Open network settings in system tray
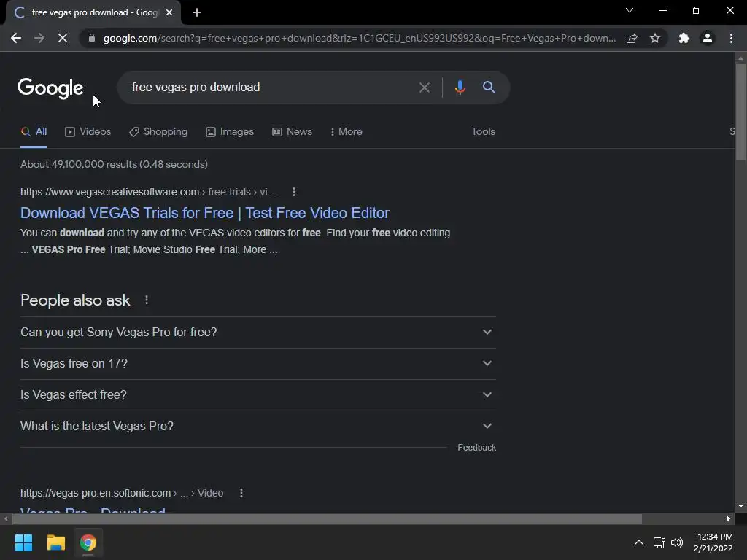 point(659,542)
